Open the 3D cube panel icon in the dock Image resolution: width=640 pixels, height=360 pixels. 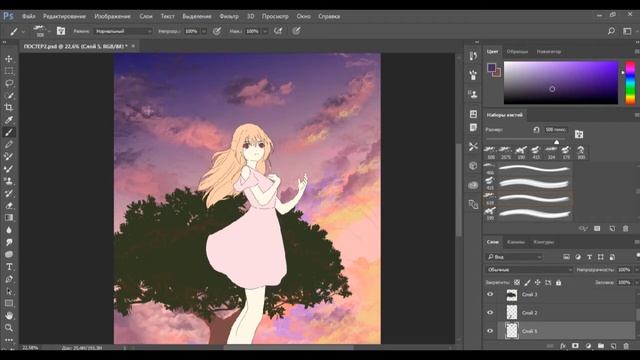pos(473,165)
